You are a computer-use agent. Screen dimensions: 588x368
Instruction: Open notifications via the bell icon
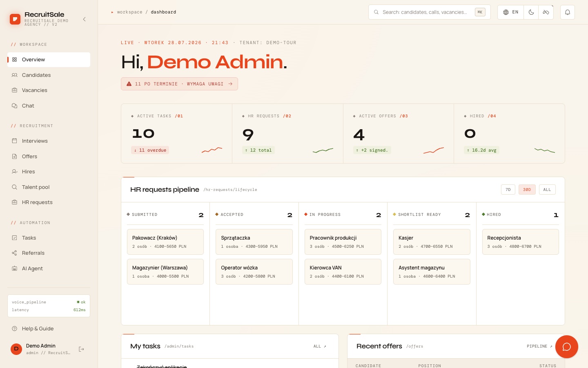(568, 12)
